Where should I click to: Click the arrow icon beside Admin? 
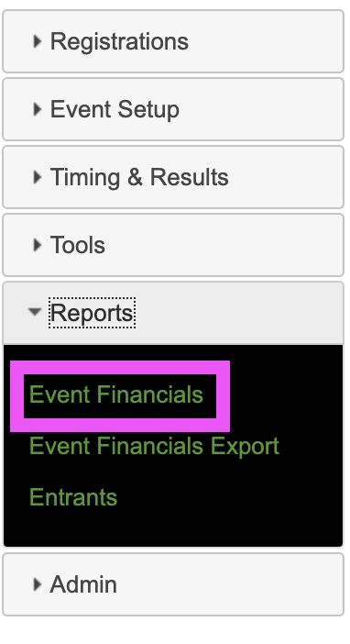(38, 584)
